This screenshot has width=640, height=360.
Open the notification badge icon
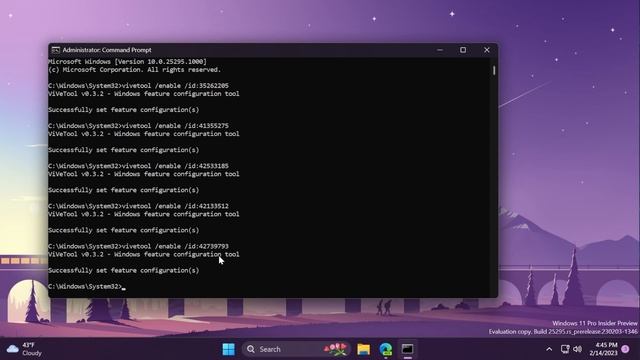[x=625, y=349]
